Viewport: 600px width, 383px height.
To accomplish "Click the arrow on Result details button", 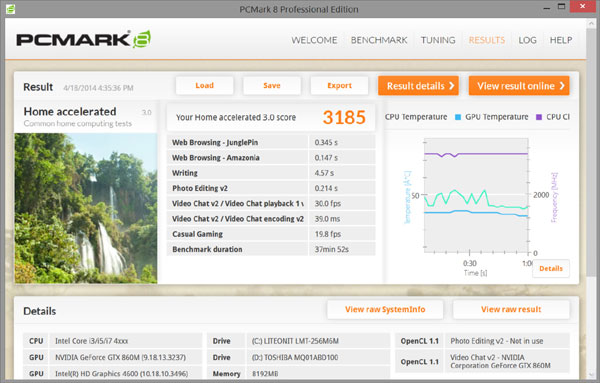I will (x=452, y=86).
